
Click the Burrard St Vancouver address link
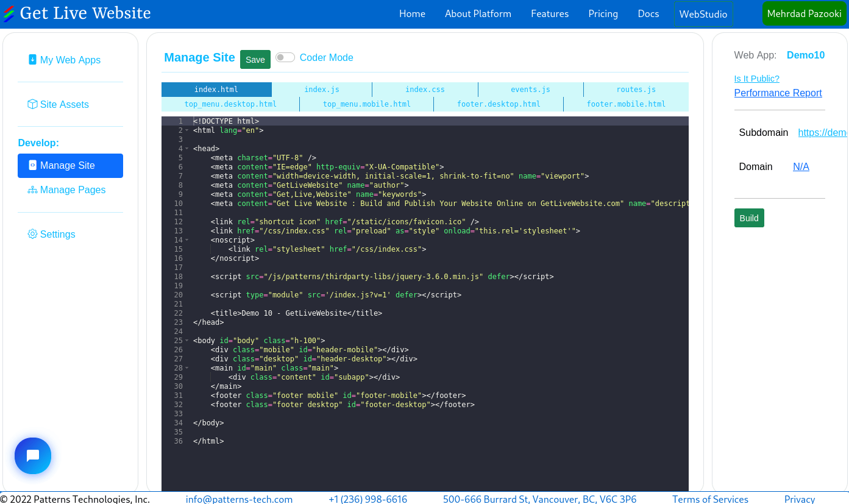click(x=539, y=499)
